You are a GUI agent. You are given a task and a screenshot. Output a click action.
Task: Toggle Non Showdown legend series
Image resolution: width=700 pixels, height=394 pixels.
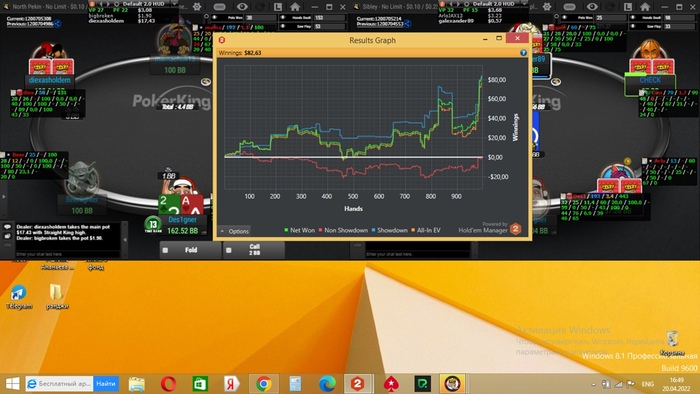tap(343, 230)
